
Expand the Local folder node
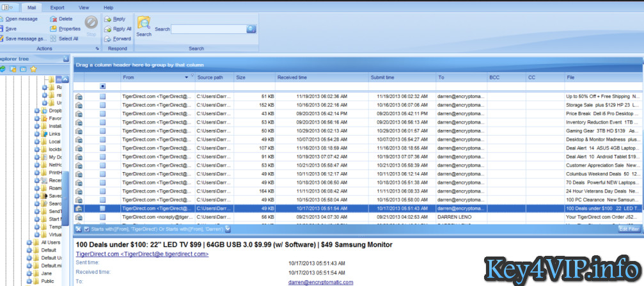[x=37, y=142]
